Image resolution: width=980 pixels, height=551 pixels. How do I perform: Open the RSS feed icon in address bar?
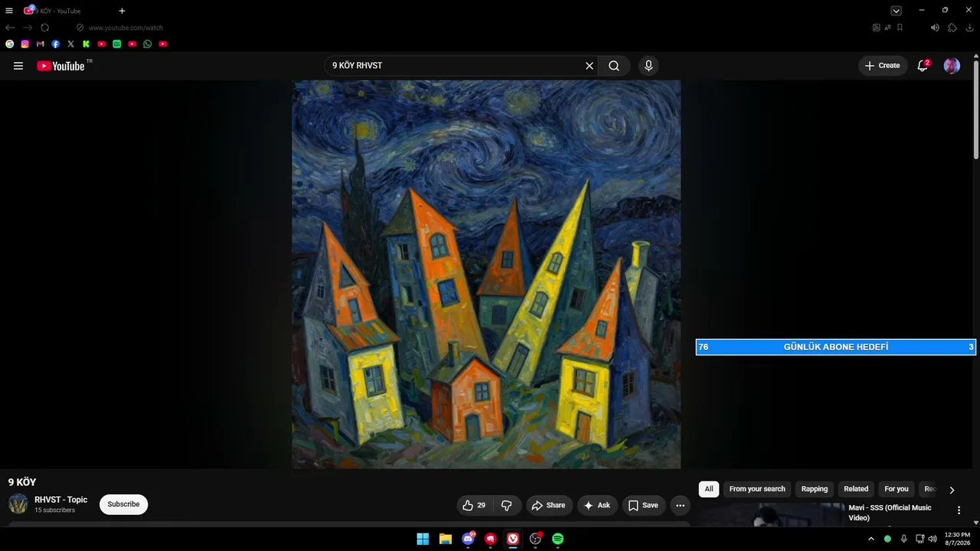[877, 28]
